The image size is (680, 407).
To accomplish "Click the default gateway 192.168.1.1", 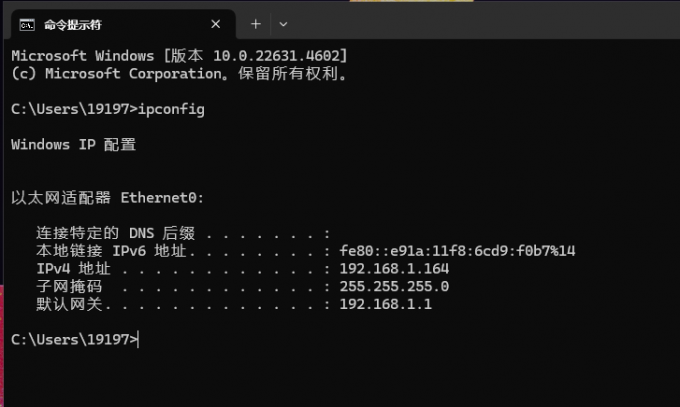I will (386, 305).
